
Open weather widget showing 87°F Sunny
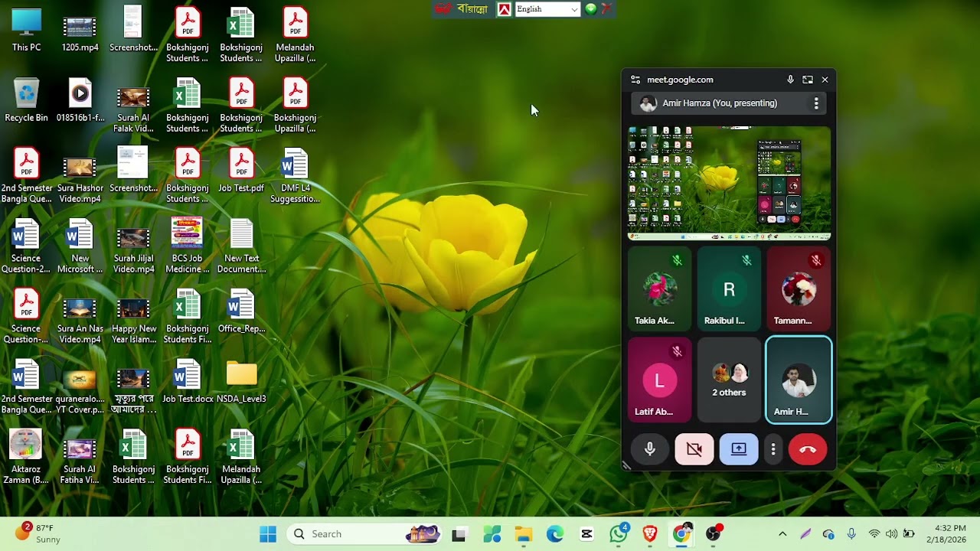[x=38, y=534]
